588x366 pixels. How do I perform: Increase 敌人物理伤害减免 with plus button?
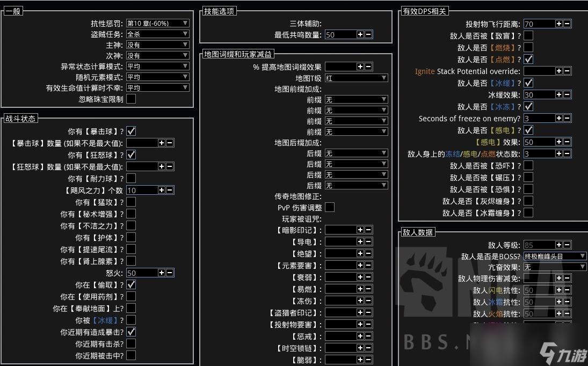(559, 278)
